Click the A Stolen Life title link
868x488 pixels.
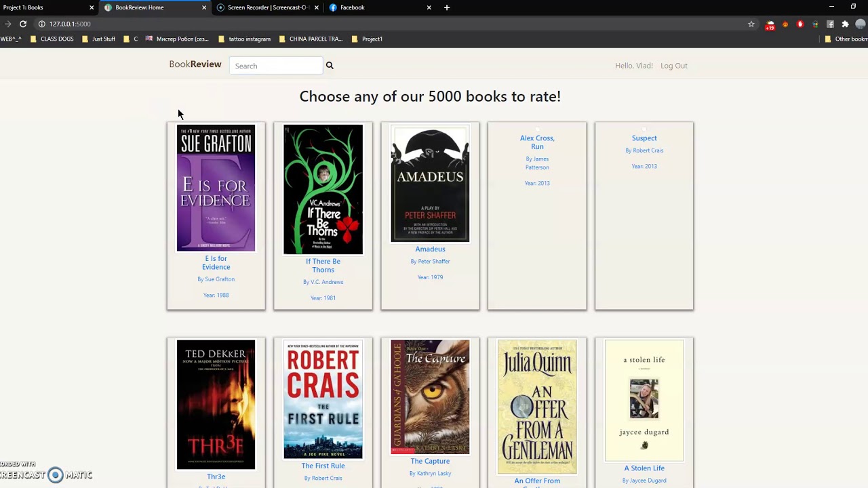[644, 468]
